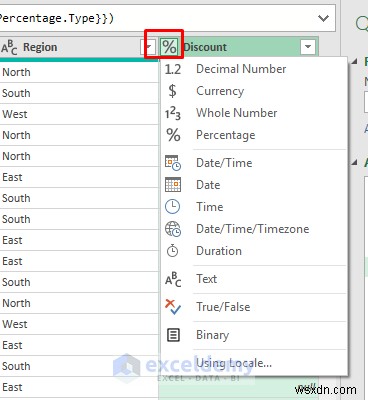Open data type icon on Discount column
Viewport: 368px width, 400px height.
click(169, 47)
